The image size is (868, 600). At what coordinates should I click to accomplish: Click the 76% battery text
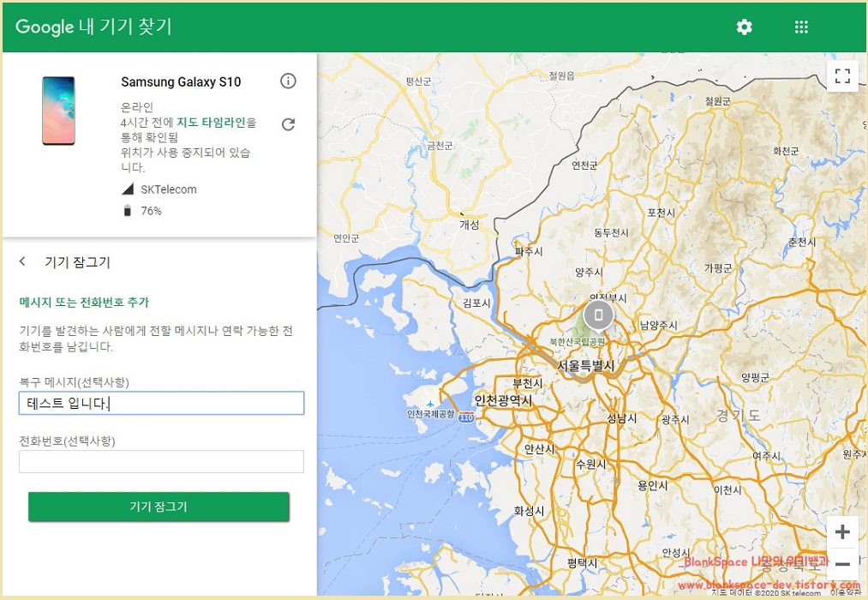click(151, 211)
